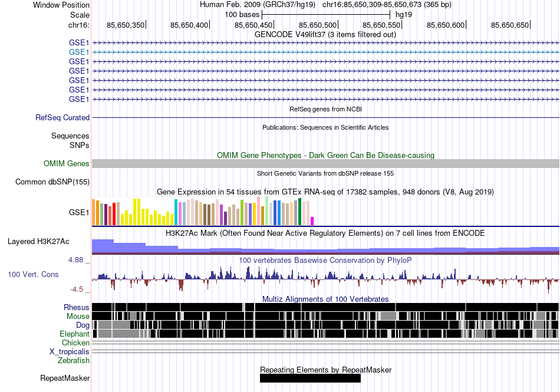Select the light-blue highlighted GSE1 transcript label
560x392 pixels.
[79, 52]
